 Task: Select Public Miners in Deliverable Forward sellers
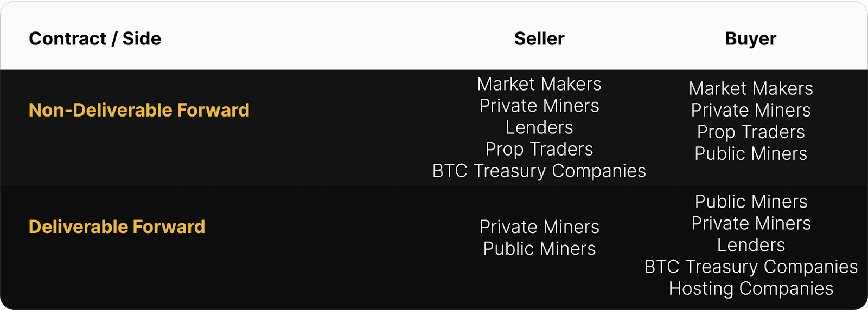click(539, 248)
